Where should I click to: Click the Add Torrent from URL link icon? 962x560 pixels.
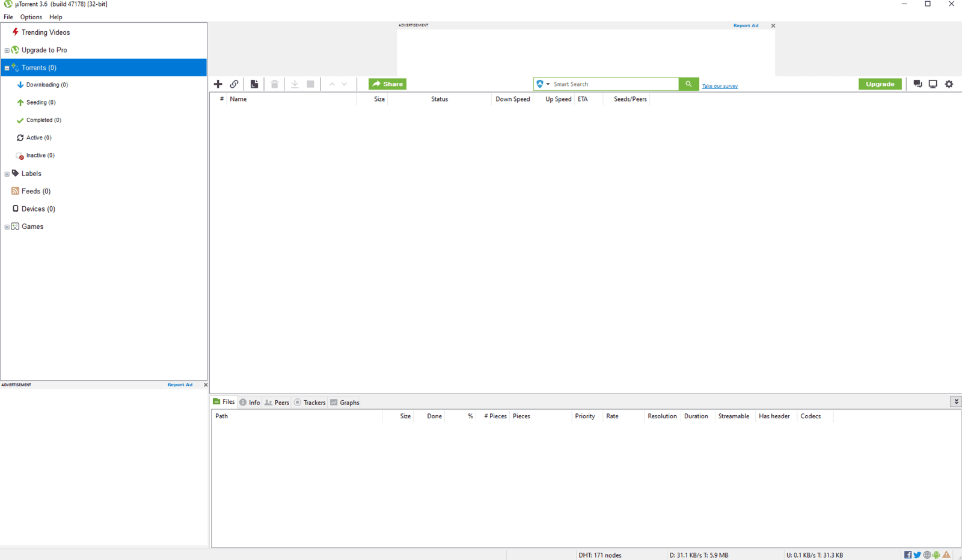[234, 84]
